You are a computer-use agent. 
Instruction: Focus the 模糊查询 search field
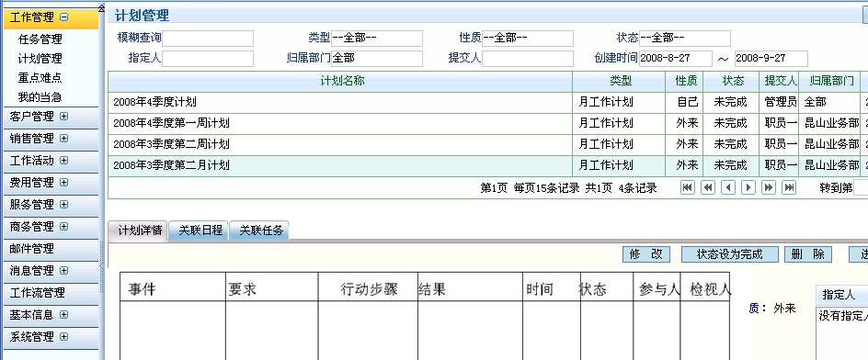point(208,39)
